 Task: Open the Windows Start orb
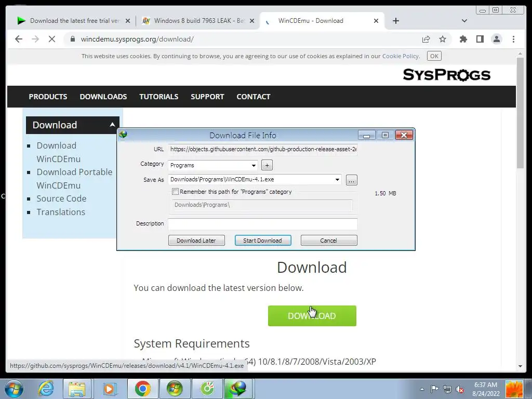[x=14, y=389]
